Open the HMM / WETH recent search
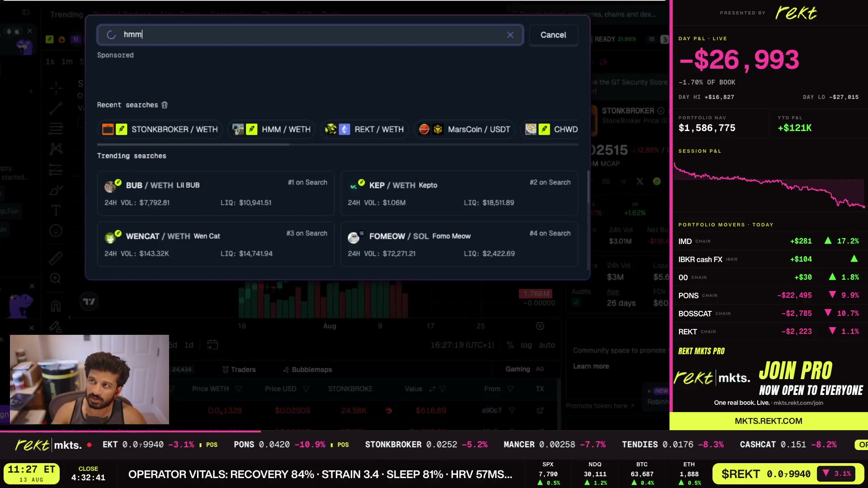Viewport: 868px width, 488px height. 271,129
